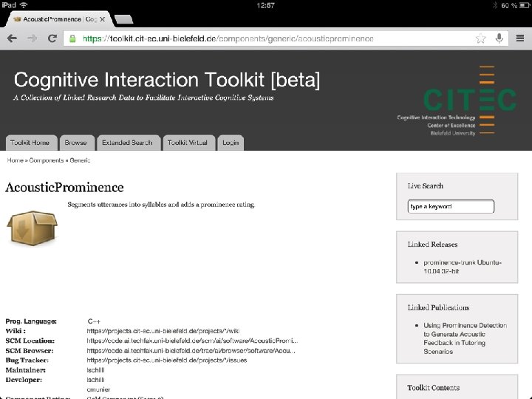
Task: Click the cardboard box component icon
Action: pyautogui.click(x=33, y=228)
